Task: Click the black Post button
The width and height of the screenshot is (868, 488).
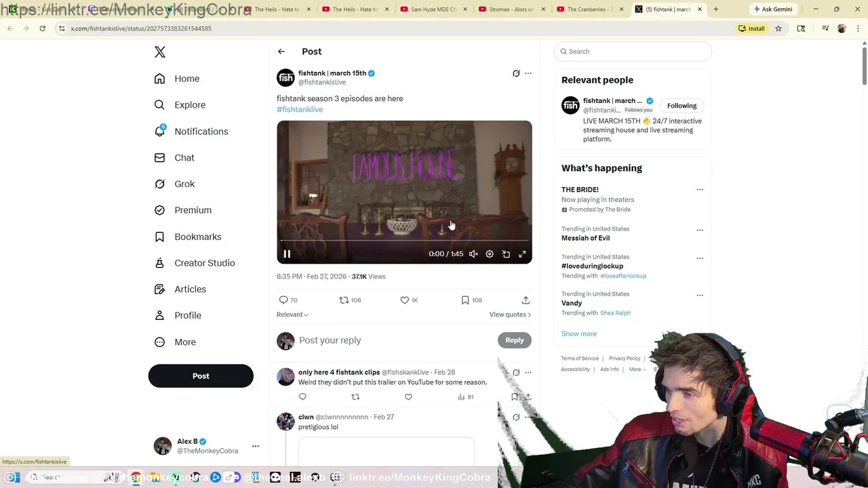Action: click(201, 376)
